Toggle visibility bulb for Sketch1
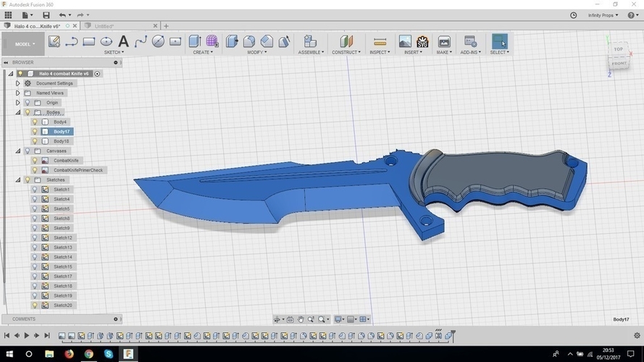The width and height of the screenshot is (644, 362). pyautogui.click(x=35, y=190)
